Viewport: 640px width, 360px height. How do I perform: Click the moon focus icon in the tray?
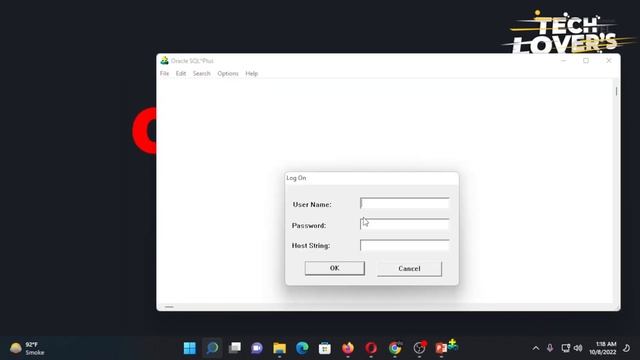point(627,348)
